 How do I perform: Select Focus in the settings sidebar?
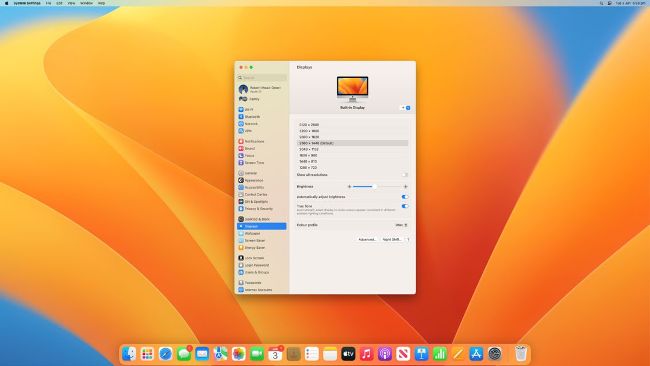[262, 155]
